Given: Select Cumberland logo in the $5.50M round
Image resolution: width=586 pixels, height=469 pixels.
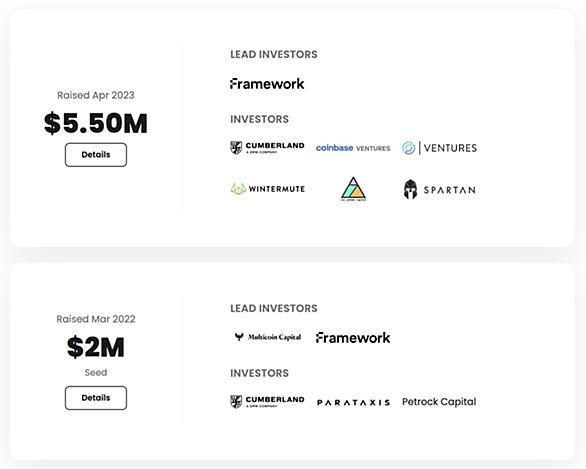Looking at the screenshot, I should coord(267,148).
